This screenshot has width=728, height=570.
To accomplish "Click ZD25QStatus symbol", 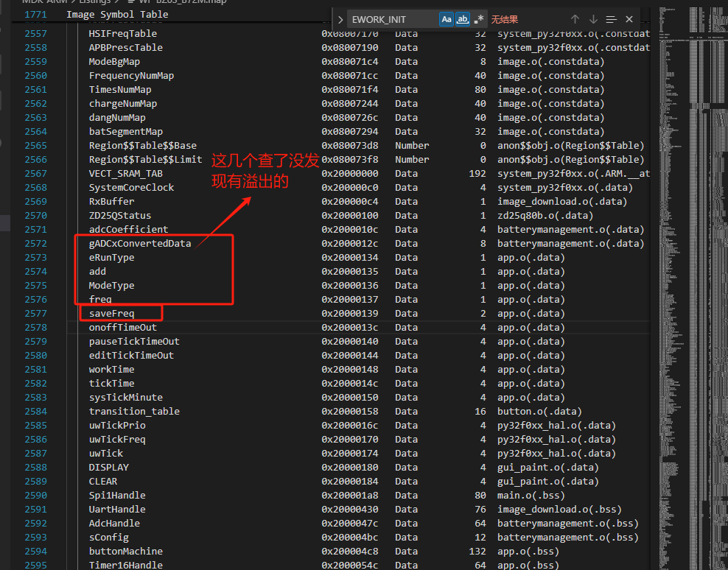I will click(120, 215).
